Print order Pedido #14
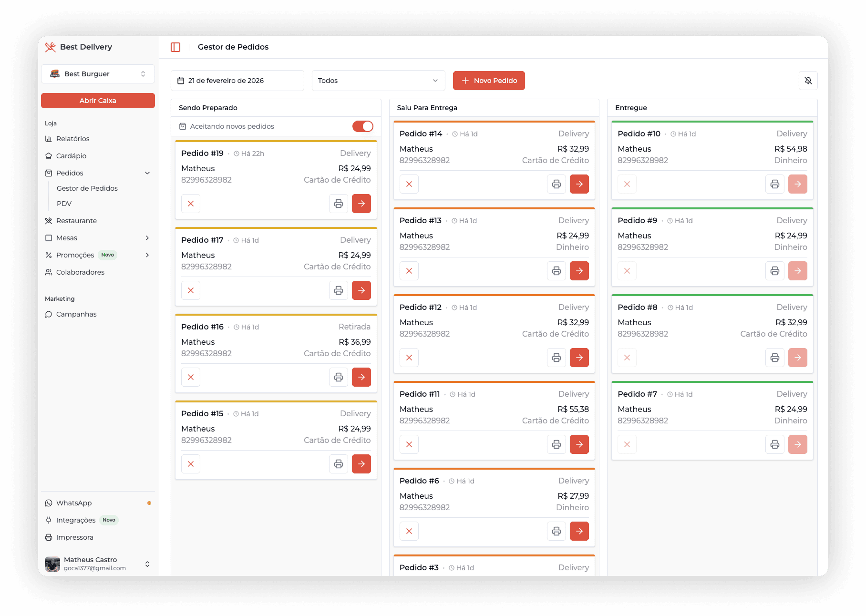The height and width of the screenshot is (616, 866). (x=556, y=184)
